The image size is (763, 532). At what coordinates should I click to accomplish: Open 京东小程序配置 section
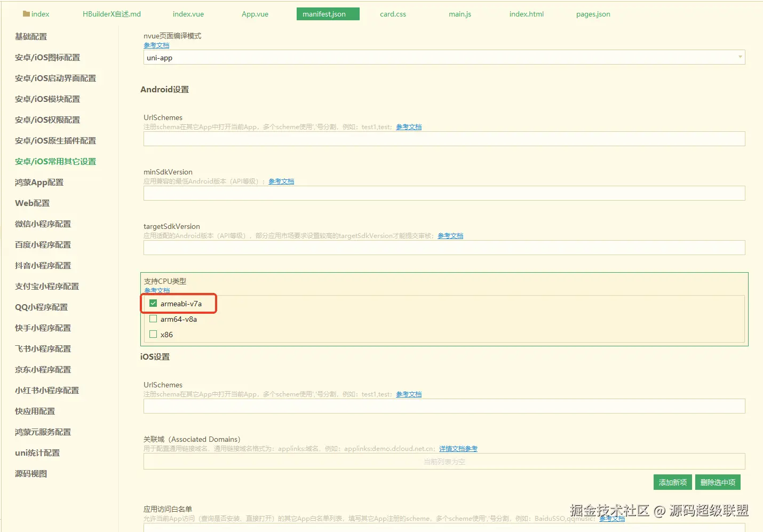[43, 369]
